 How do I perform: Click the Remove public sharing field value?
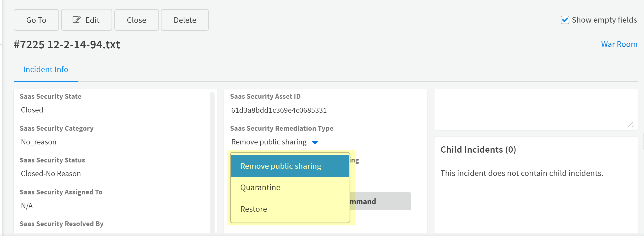pyautogui.click(x=269, y=142)
